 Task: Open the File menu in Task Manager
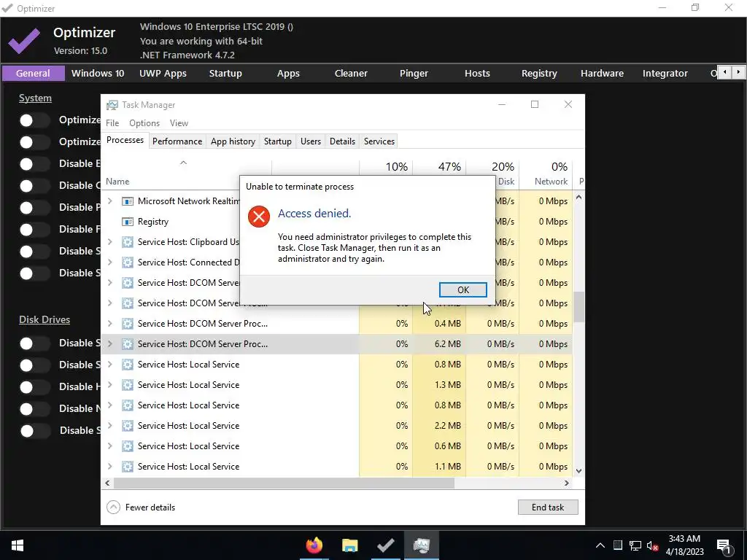112,122
